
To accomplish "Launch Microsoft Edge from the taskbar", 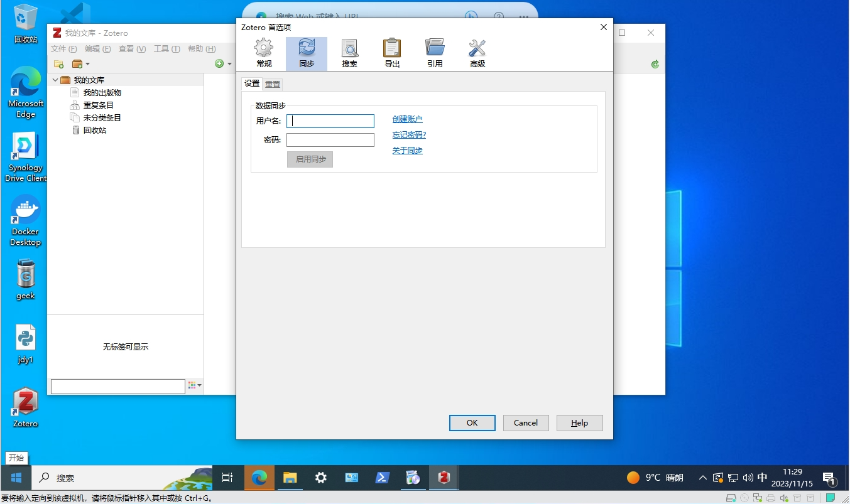I will pos(259,478).
